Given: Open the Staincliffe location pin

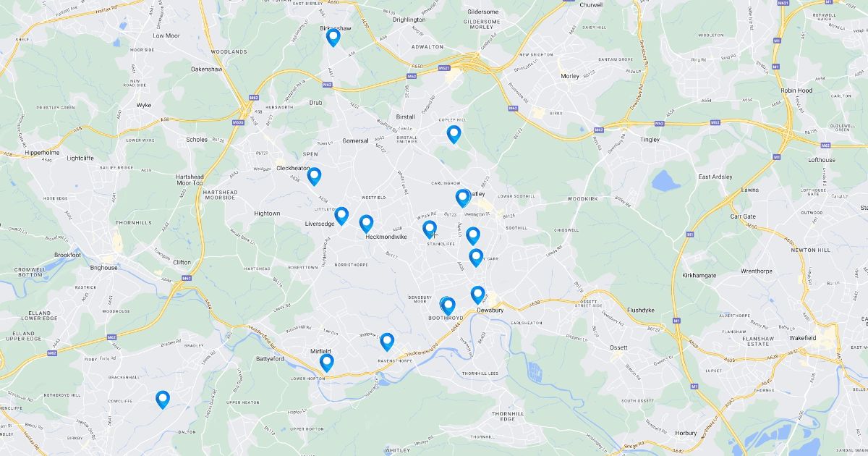Looking at the screenshot, I should coord(430,230).
